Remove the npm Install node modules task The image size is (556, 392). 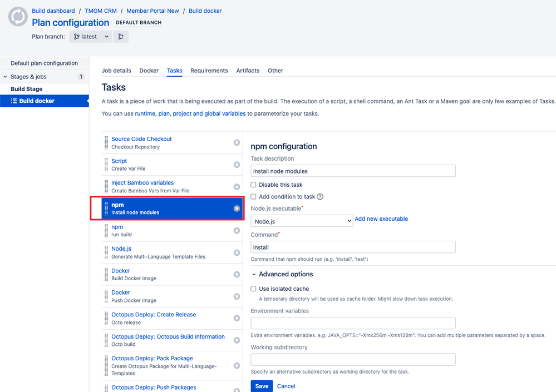click(x=237, y=209)
